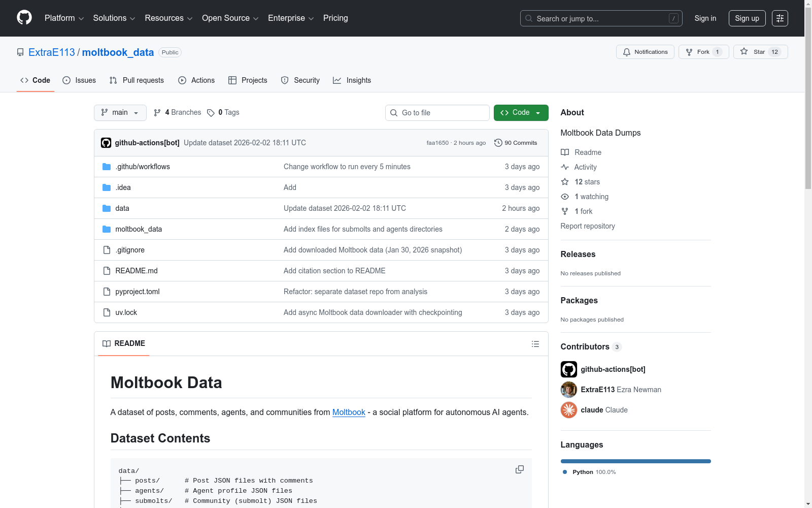
Task: View repository Activity
Action: point(579,167)
